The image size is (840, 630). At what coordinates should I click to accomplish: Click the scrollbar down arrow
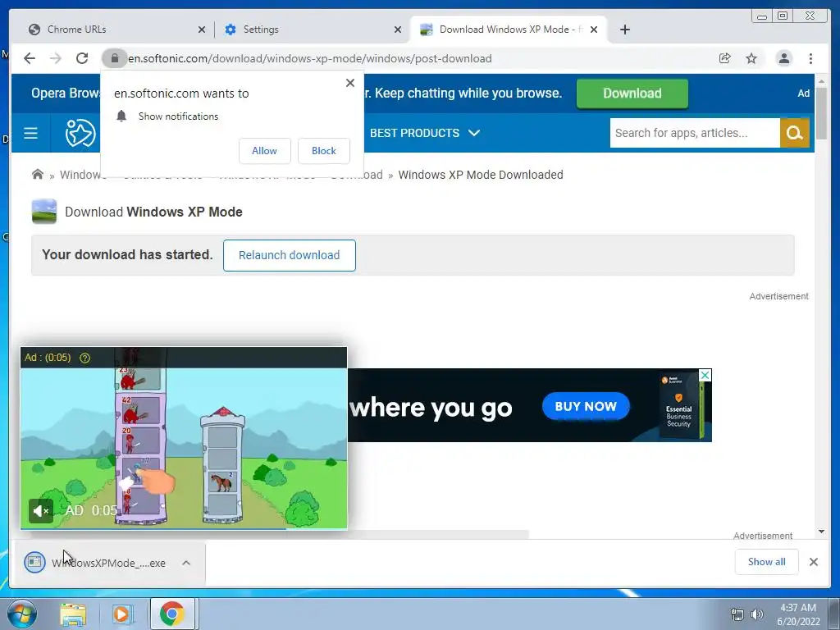coord(821,532)
